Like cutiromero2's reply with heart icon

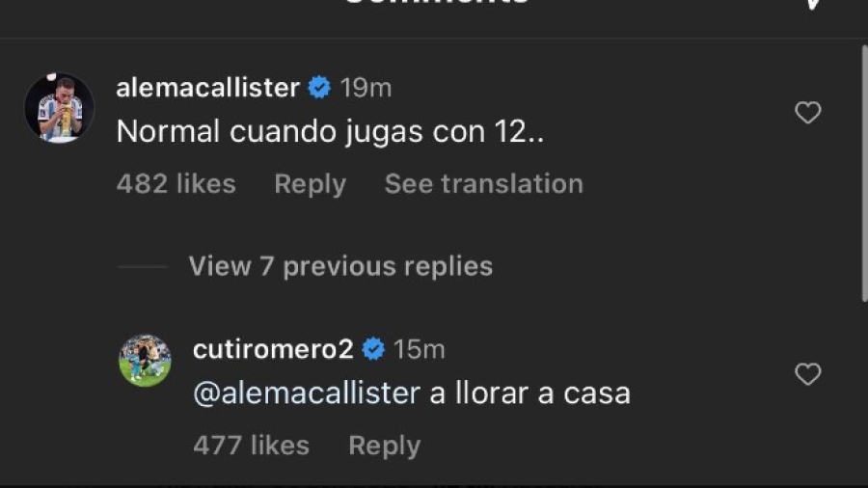pyautogui.click(x=807, y=374)
